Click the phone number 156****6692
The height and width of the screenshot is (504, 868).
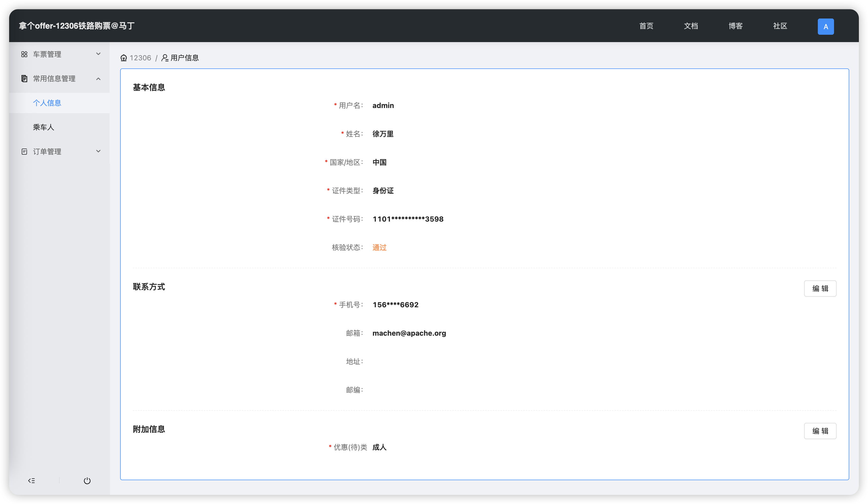[x=395, y=305]
